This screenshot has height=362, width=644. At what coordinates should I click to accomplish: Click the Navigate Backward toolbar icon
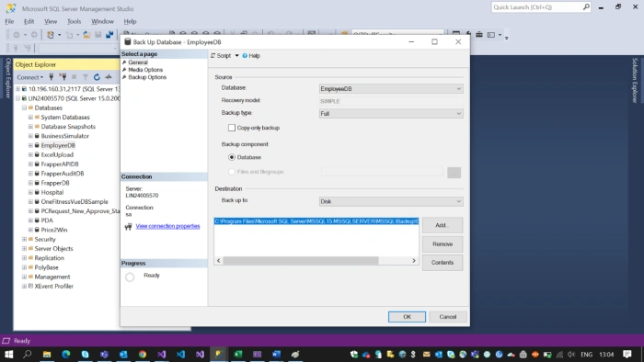(17, 35)
